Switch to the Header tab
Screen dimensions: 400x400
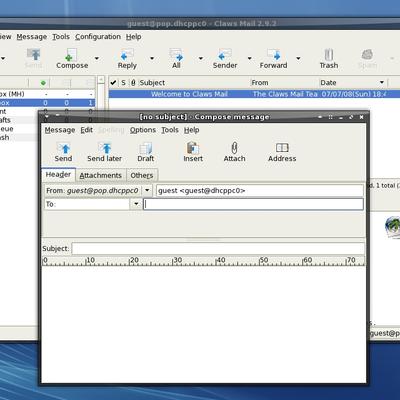58,175
